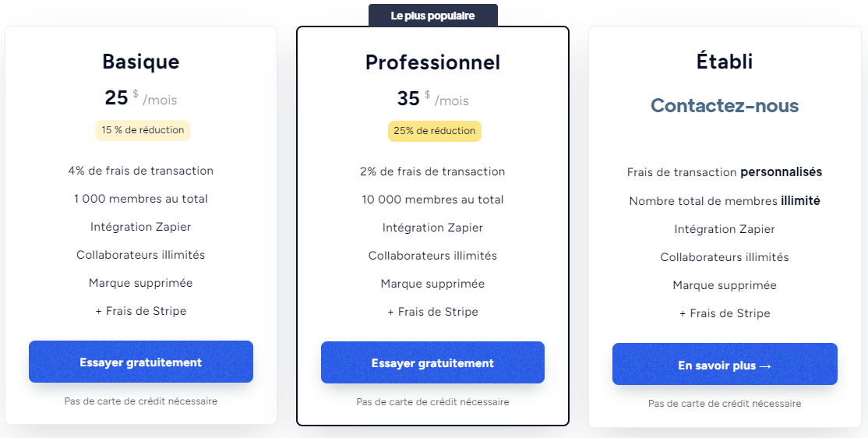Select the Professionnel plan title
The height and width of the screenshot is (438, 868).
pyautogui.click(x=432, y=62)
